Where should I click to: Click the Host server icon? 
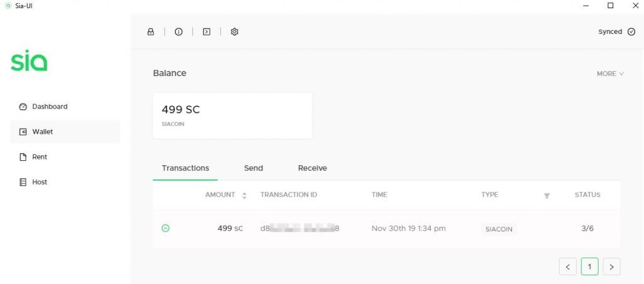pos(23,182)
